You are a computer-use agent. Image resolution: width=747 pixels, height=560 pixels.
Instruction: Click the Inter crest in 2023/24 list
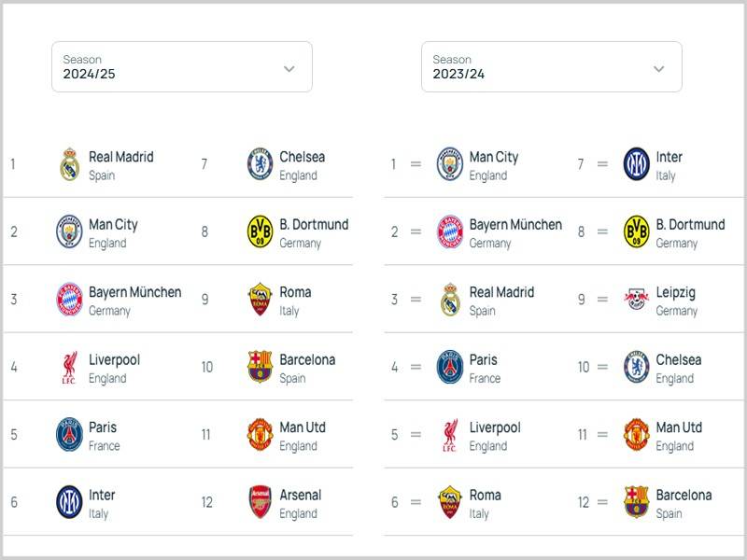[636, 164]
